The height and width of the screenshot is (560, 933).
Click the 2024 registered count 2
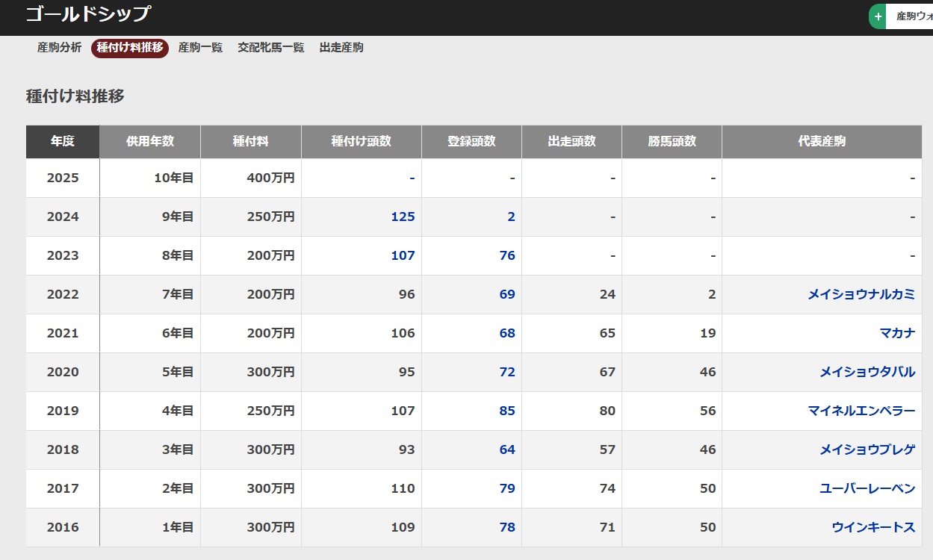coord(511,217)
